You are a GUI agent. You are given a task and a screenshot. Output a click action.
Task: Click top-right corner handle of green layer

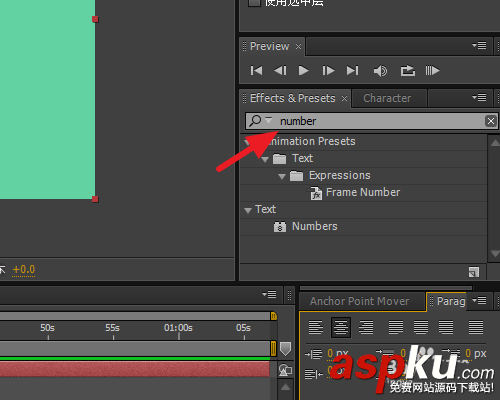coord(95,19)
